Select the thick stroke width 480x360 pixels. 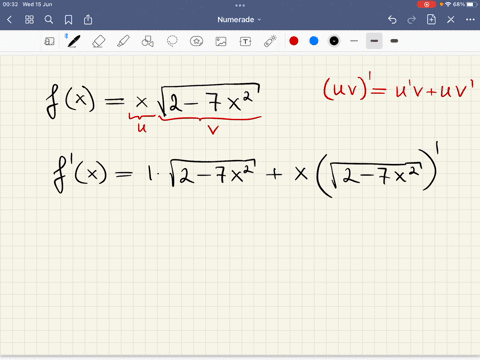(x=394, y=41)
